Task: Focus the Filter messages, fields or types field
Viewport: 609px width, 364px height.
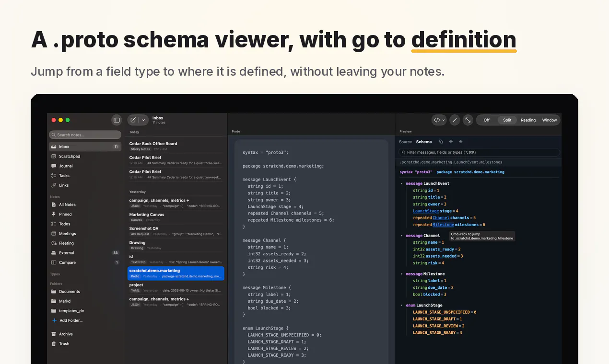Action: [x=479, y=152]
